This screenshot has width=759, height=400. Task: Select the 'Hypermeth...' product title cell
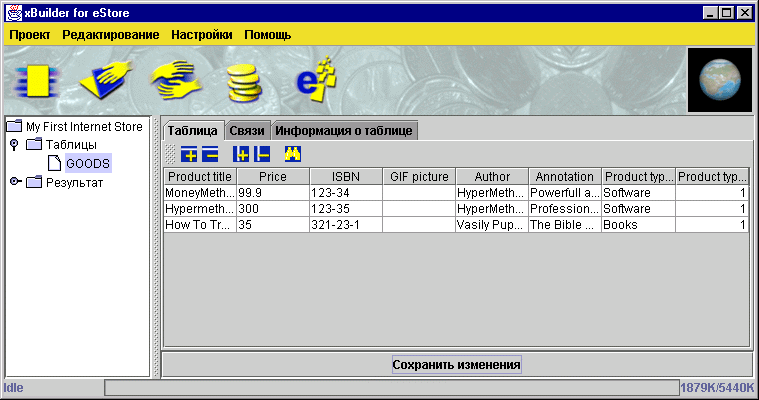[x=200, y=209]
